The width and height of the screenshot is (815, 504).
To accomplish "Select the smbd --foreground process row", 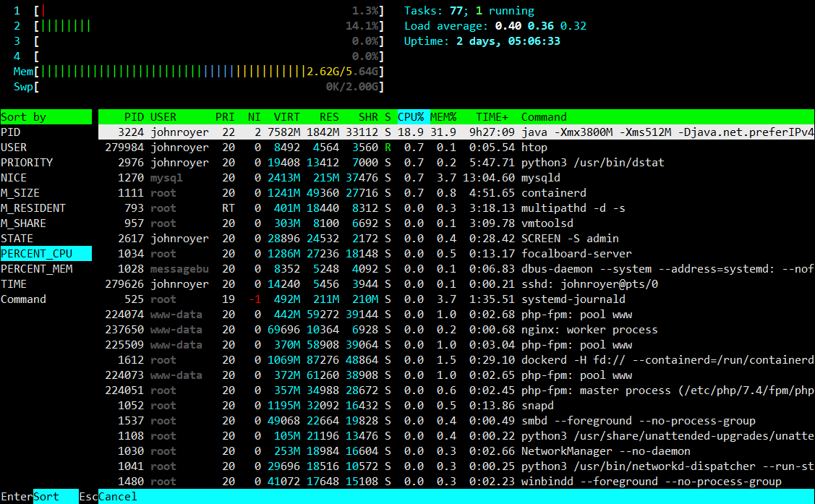I will (x=456, y=420).
